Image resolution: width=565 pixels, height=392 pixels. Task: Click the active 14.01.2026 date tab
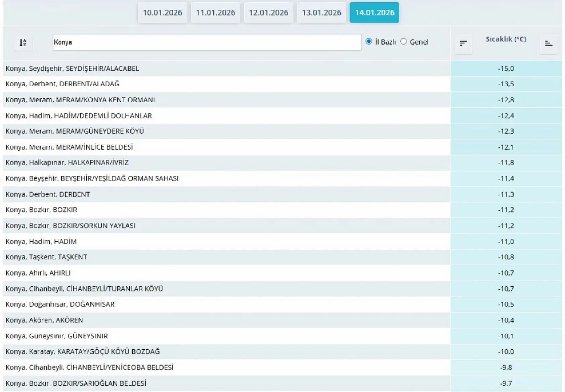(x=374, y=13)
